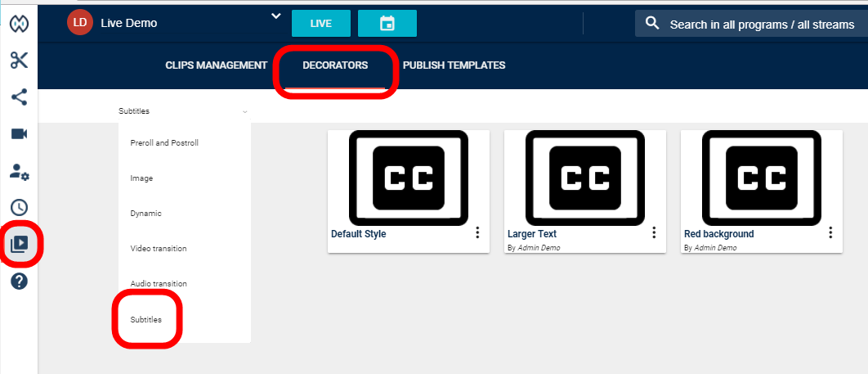
Task: Select Preroll and Postroll from list
Action: 164,143
